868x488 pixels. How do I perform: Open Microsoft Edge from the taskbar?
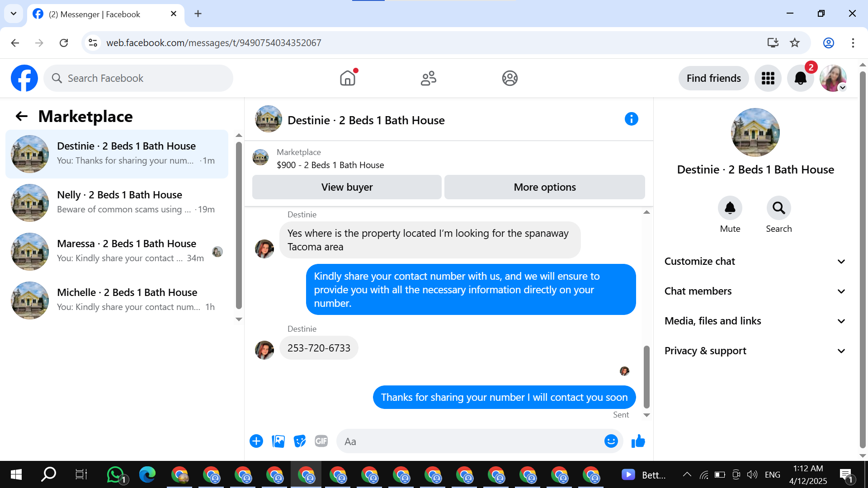click(147, 474)
